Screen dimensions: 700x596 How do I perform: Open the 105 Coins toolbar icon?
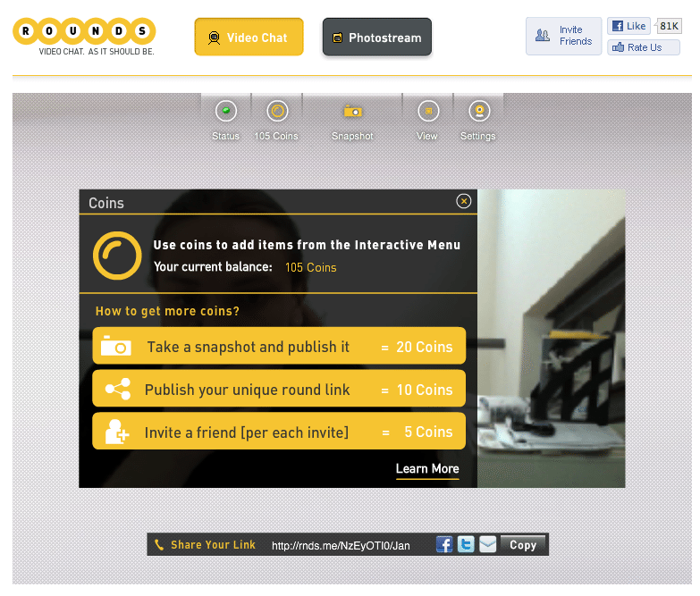277,111
